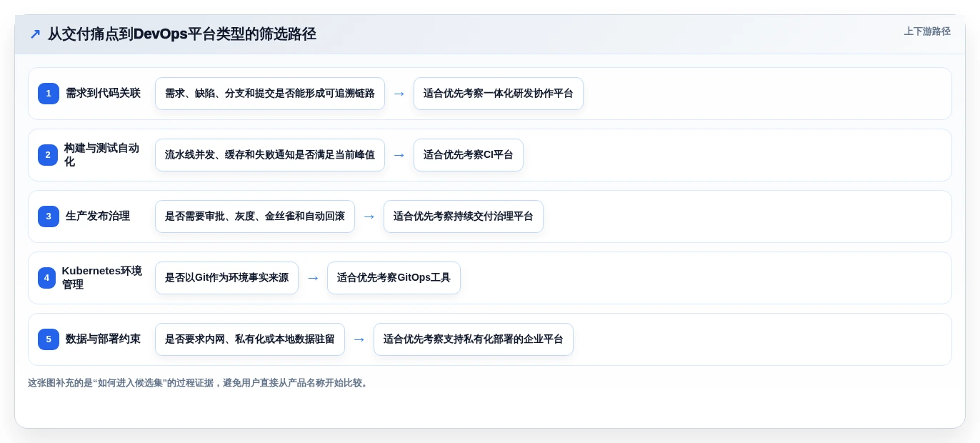Image resolution: width=980 pixels, height=443 pixels.
Task: Select the 需求到代码关联 row label
Action: tap(103, 93)
